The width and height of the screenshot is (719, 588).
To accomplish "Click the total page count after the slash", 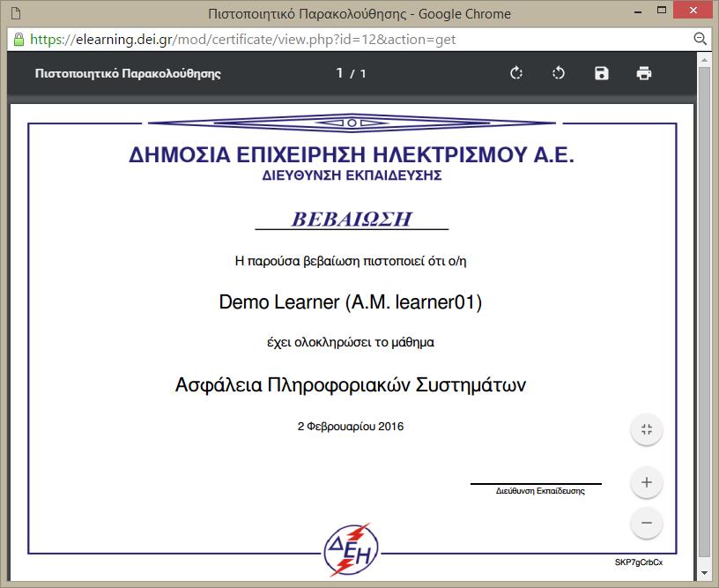I will pyautogui.click(x=363, y=73).
